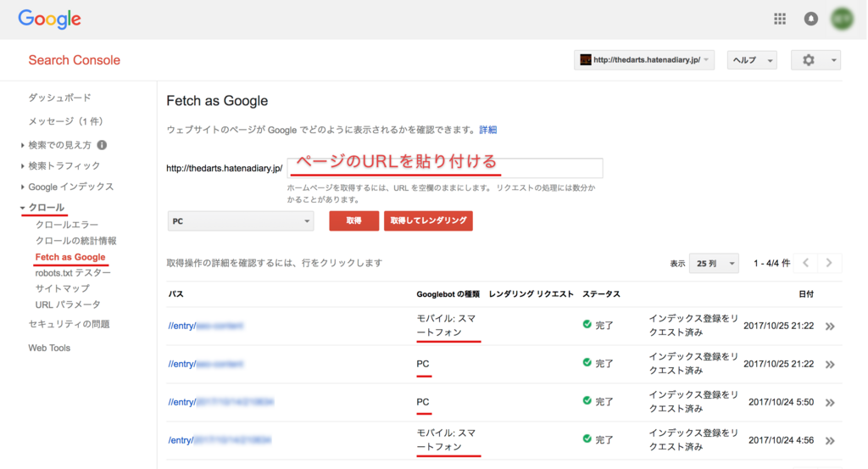Click the 取得してレンダリング button
Image resolution: width=868 pixels, height=469 pixels.
pyautogui.click(x=428, y=221)
